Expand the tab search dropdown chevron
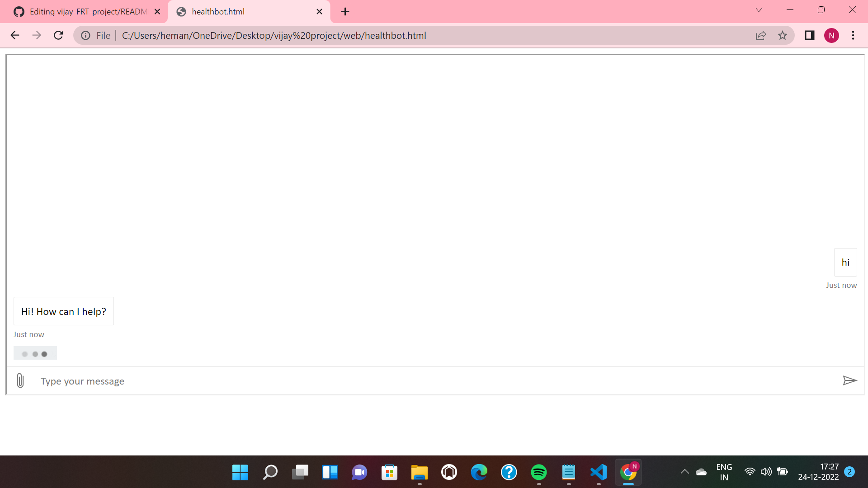This screenshot has height=488, width=868. (759, 10)
